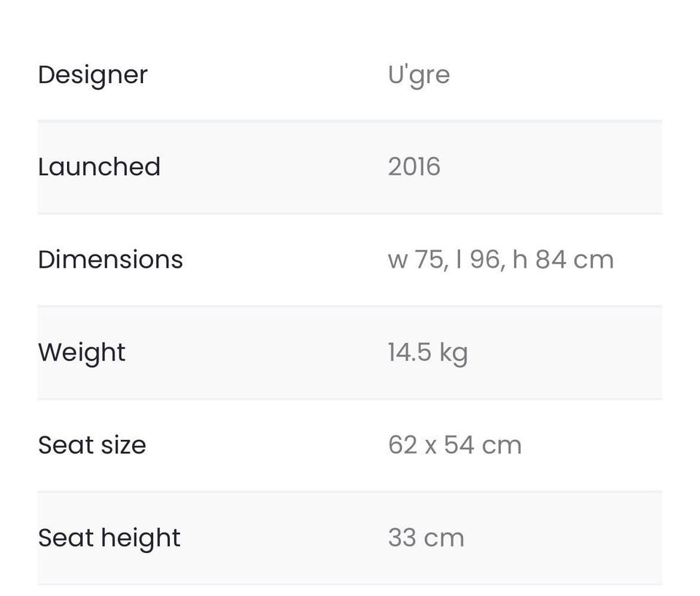Click the Weight label
This screenshot has width=700, height=596.
pyautogui.click(x=82, y=352)
